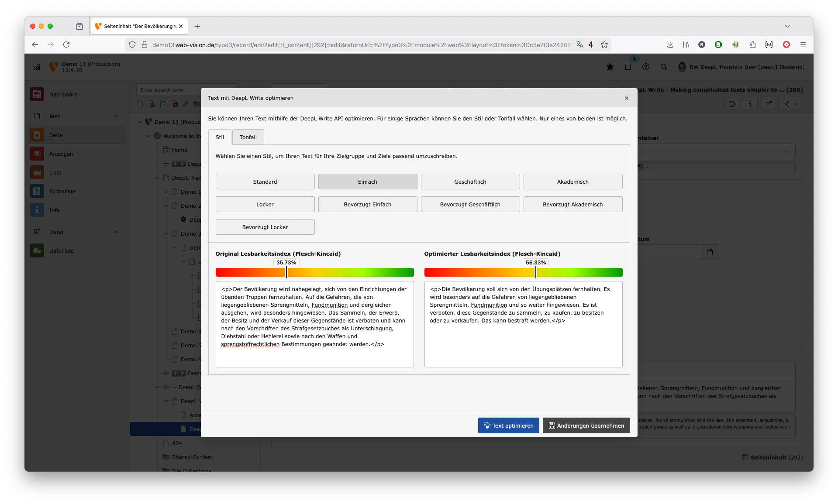The image size is (838, 504).
Task: Close the Seiteninhalt browser tab
Action: pyautogui.click(x=181, y=26)
